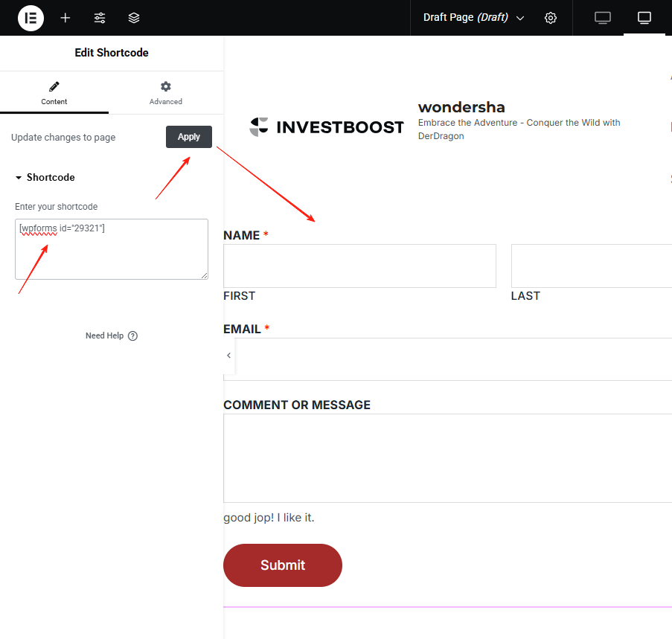Open Page Settings gear icon

point(551,18)
